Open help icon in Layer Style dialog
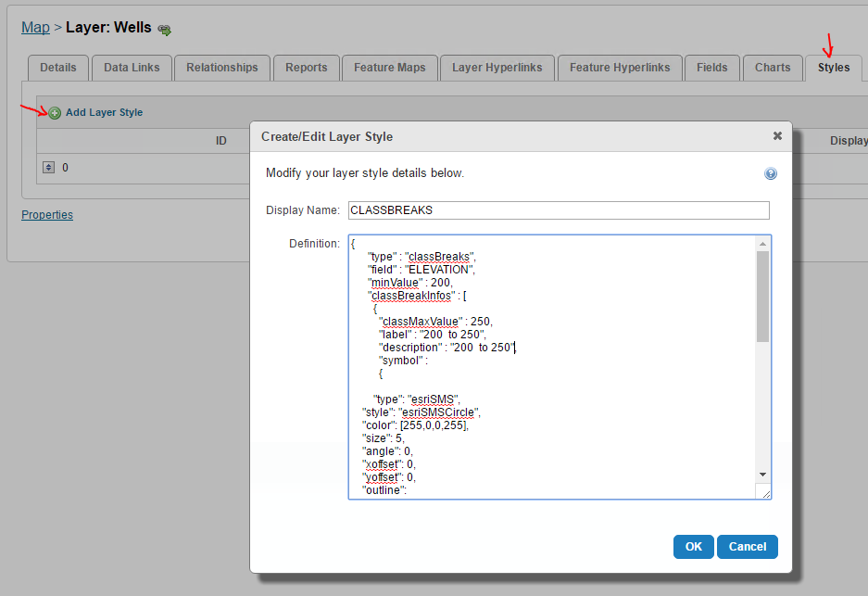 (x=770, y=173)
